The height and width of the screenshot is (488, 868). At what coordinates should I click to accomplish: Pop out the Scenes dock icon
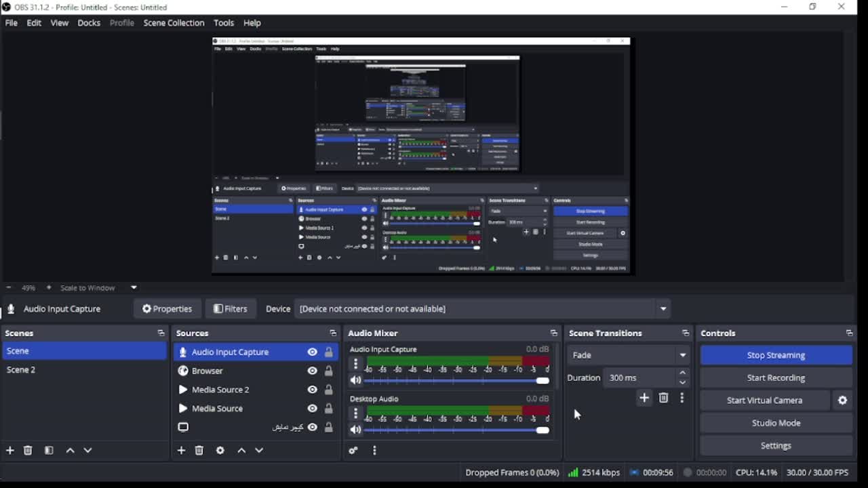[x=161, y=333]
